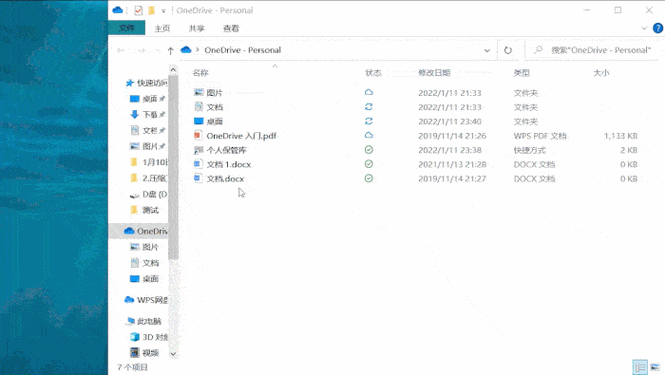
Task: Click the green check status of 个人保管库
Action: click(x=369, y=150)
